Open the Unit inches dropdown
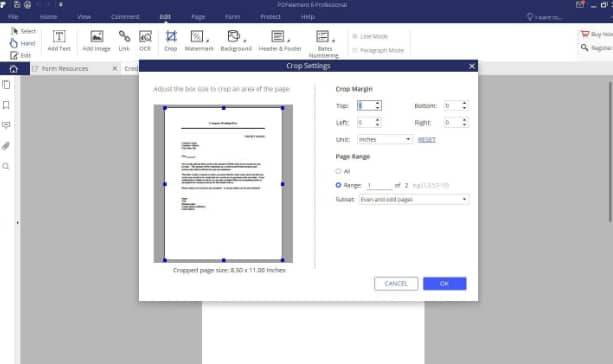The width and height of the screenshot is (613, 364). click(385, 139)
